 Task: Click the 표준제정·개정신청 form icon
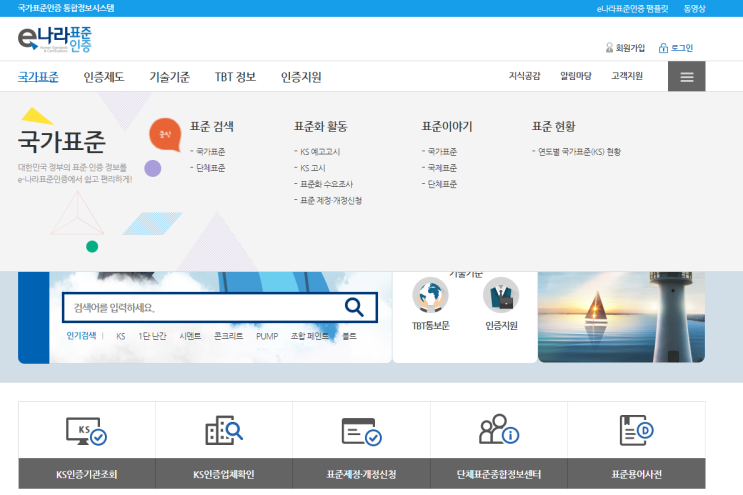[x=362, y=432]
